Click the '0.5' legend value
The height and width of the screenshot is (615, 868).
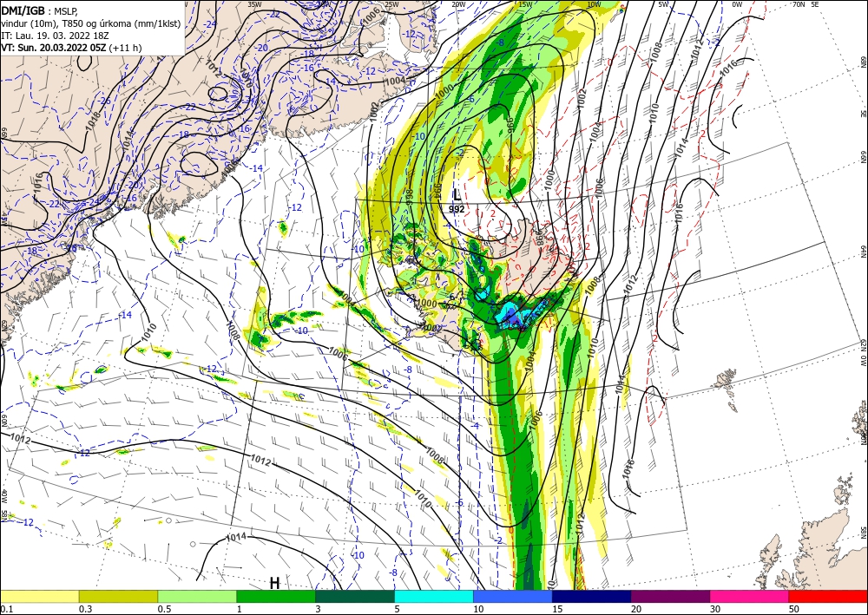[164, 609]
